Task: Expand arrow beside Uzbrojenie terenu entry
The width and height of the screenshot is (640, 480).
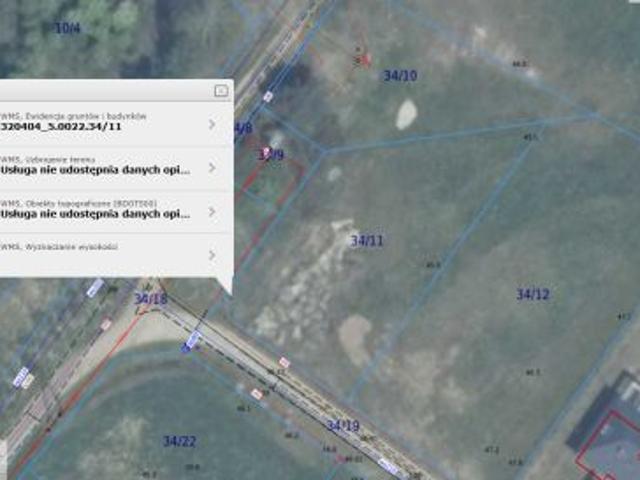Action: coord(212,167)
